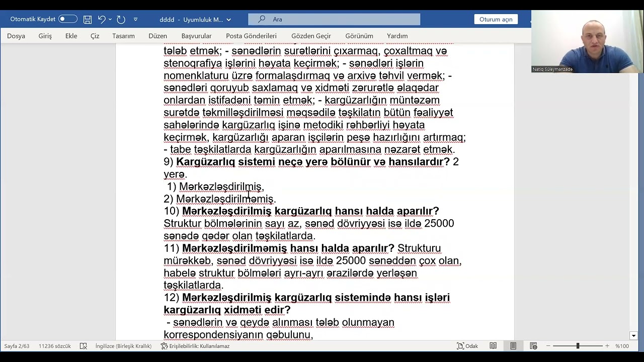
Task: Enable Odak focus mode
Action: pyautogui.click(x=467, y=346)
